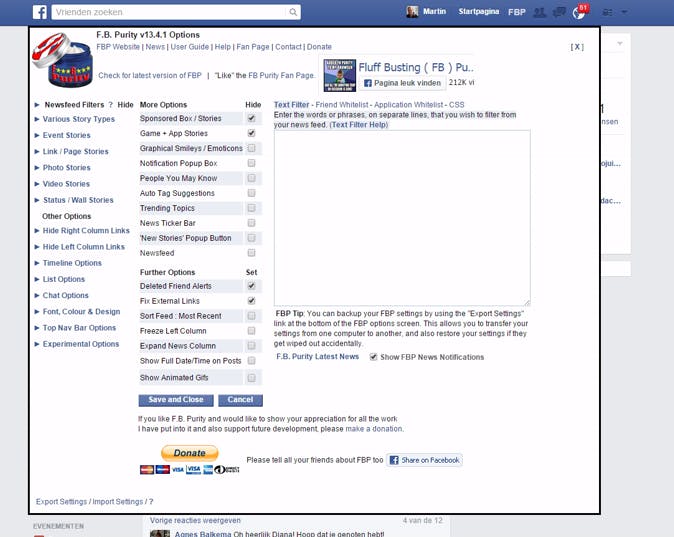Image resolution: width=674 pixels, height=537 pixels.
Task: Enable Sort Feed: Most Recent
Action: pyautogui.click(x=251, y=316)
